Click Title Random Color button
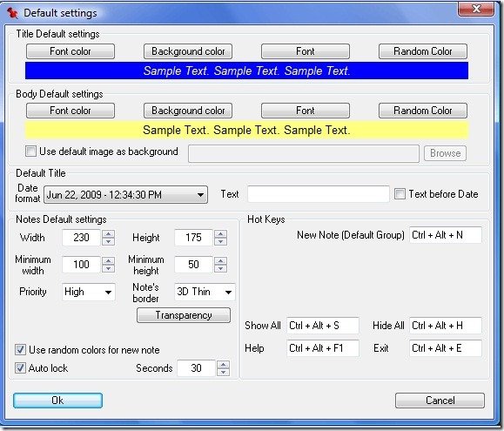This screenshot has height=431, width=504. pos(423,51)
